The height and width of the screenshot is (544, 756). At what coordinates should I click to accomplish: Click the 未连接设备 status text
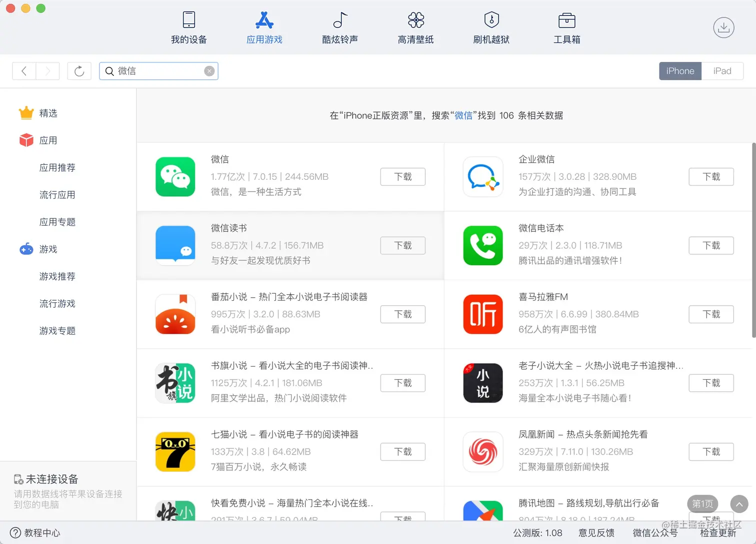coord(52,479)
